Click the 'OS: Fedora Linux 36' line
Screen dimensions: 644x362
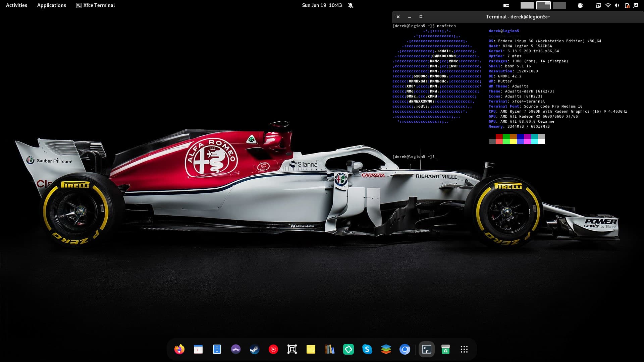click(x=545, y=41)
